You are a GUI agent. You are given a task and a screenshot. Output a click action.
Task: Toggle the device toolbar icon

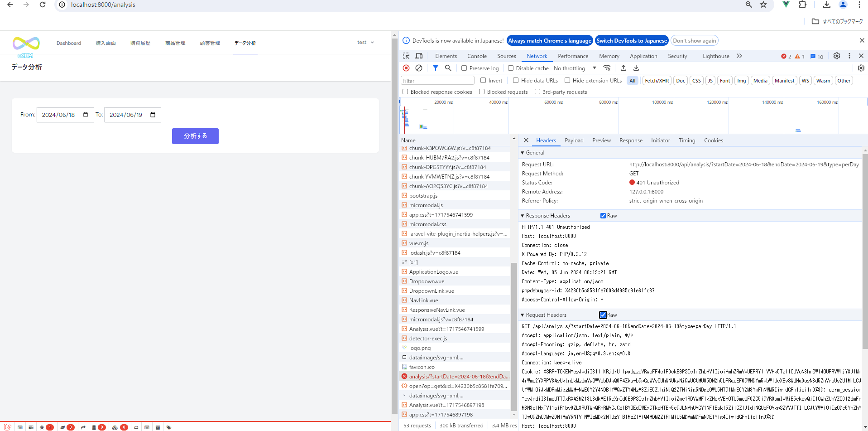click(x=419, y=56)
